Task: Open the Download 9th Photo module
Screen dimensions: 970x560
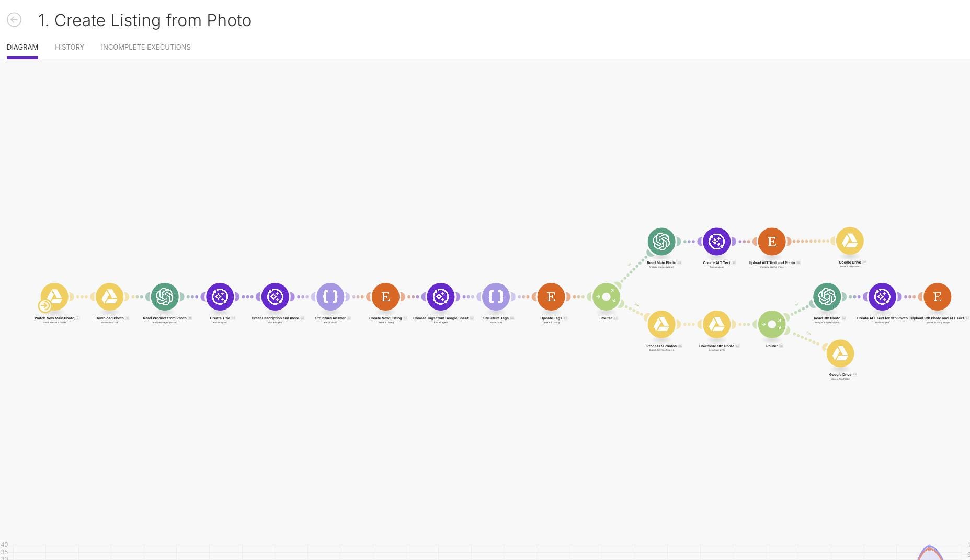Action: 716,324
